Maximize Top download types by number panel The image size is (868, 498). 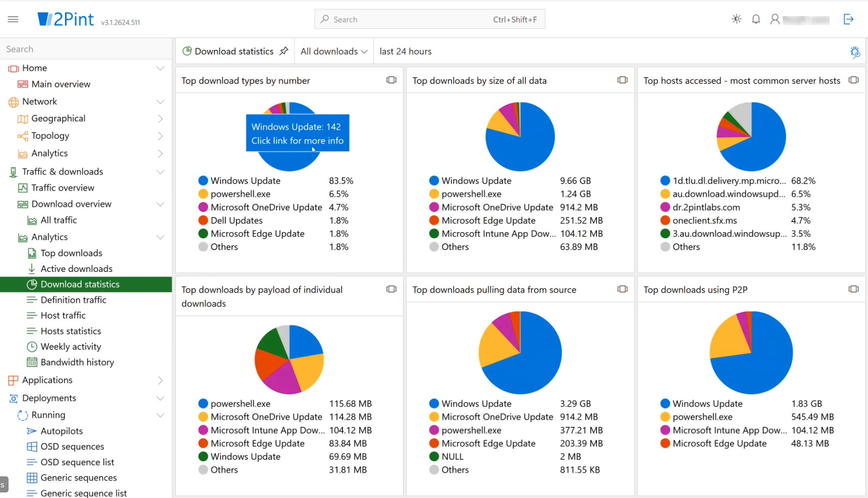coord(391,80)
